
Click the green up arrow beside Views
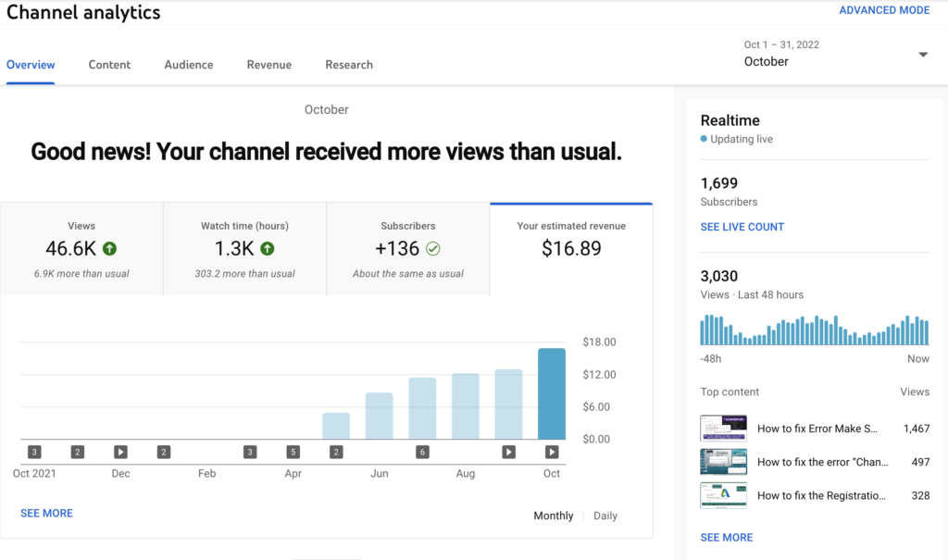109,248
